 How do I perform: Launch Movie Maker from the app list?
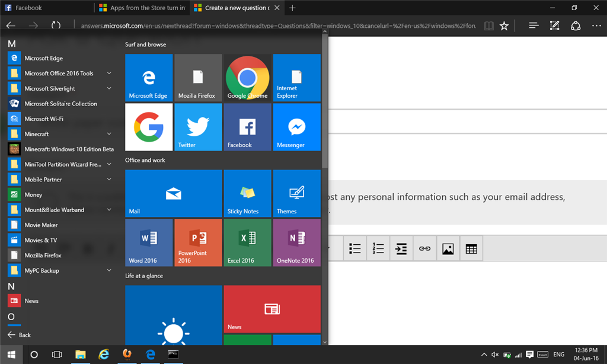[60, 225]
